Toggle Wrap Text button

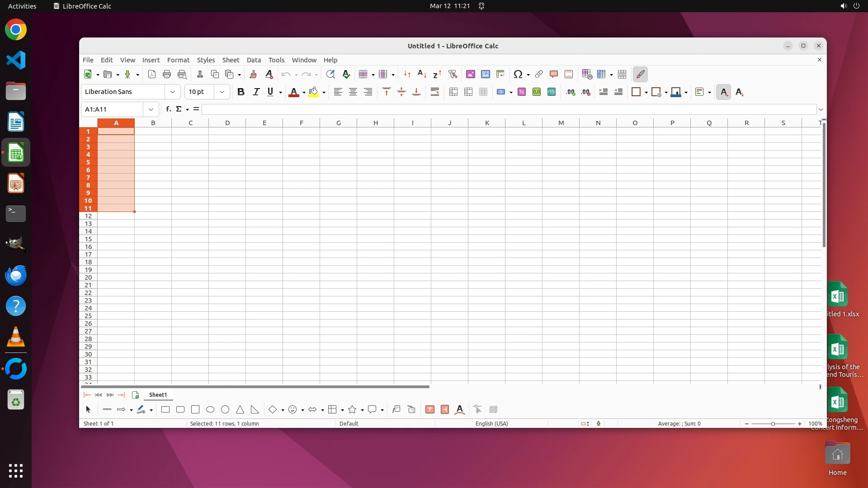[435, 92]
